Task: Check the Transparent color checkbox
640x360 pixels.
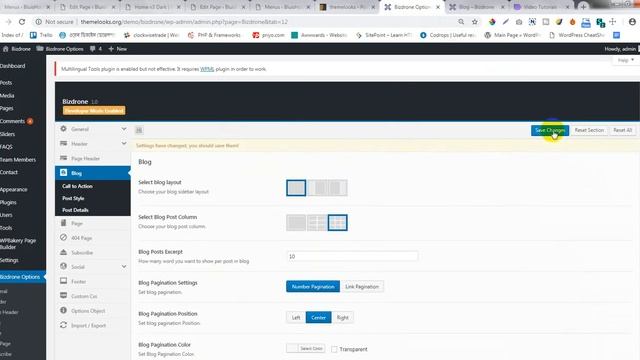Action: pos(334,349)
